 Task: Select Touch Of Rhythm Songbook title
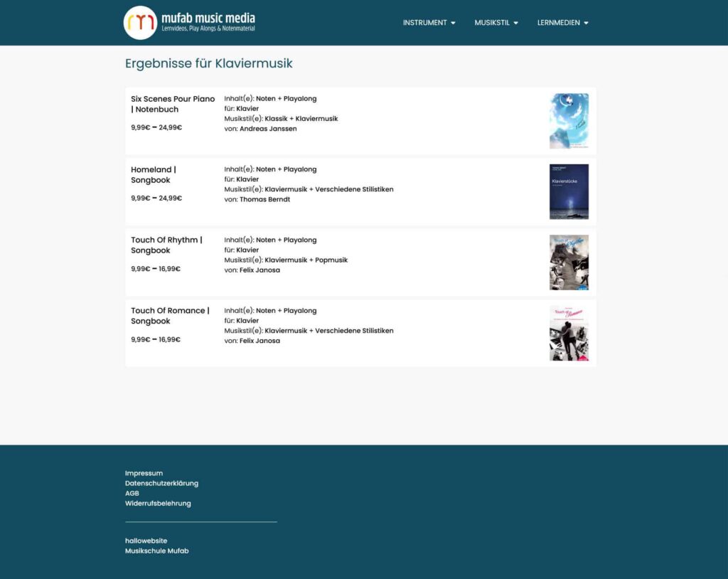pos(166,245)
